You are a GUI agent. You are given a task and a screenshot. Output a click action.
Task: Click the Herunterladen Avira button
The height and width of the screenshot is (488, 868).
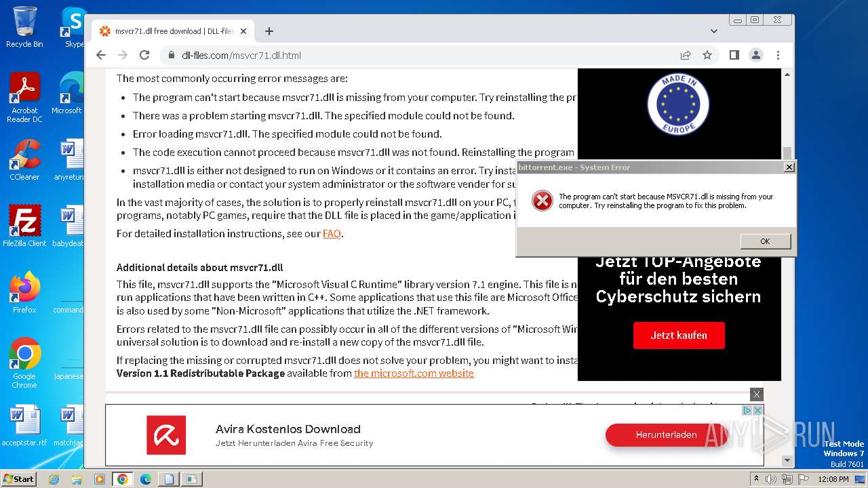tap(666, 435)
